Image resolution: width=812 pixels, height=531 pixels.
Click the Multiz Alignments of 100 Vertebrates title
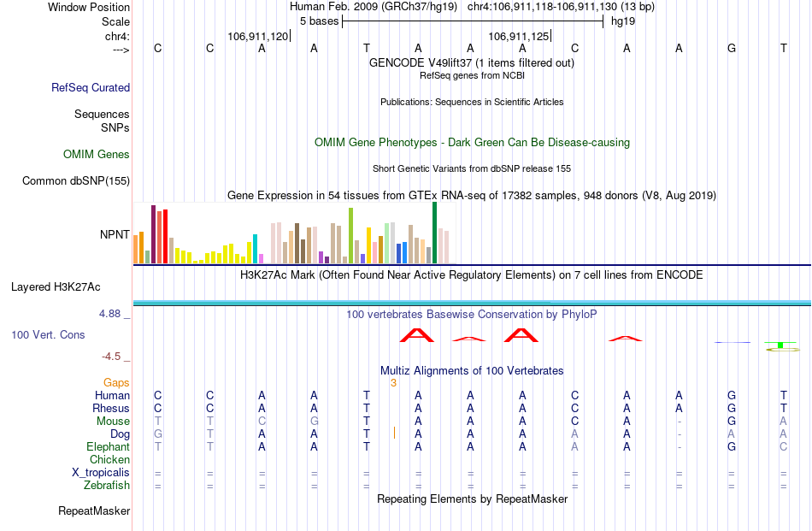point(472,370)
